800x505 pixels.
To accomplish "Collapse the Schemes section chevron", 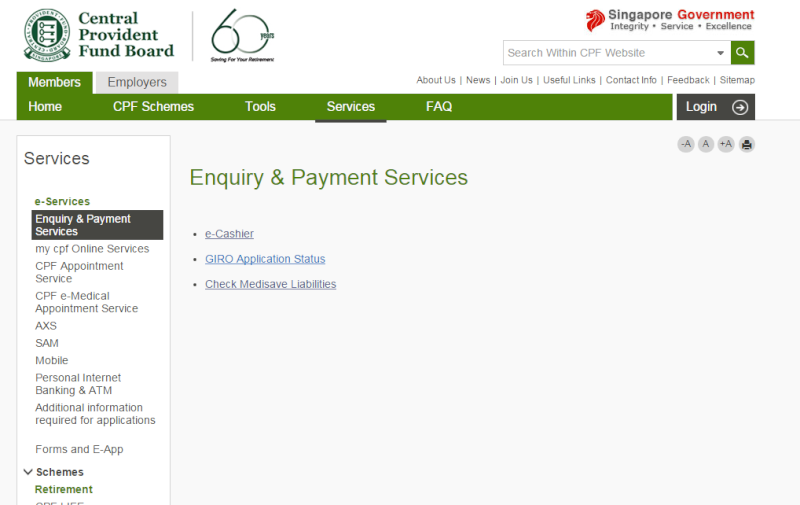I will click(x=28, y=472).
